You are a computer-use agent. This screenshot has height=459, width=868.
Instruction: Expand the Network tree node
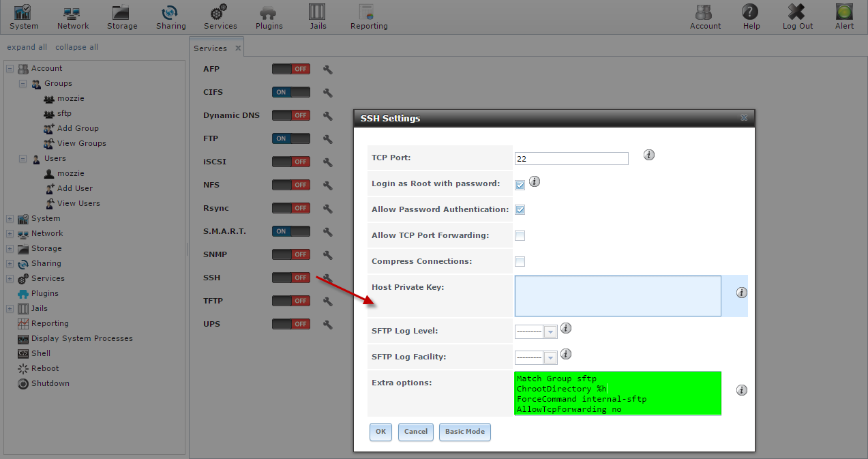point(10,233)
